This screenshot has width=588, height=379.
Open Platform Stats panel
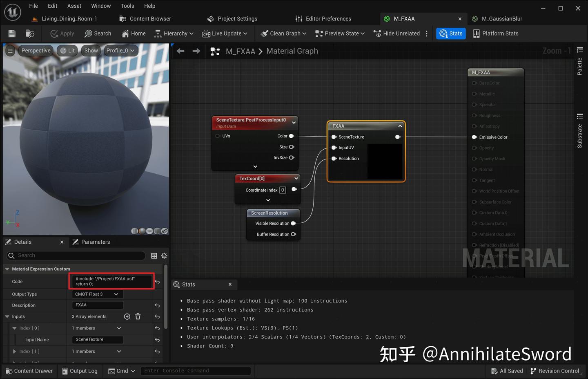[x=495, y=33]
